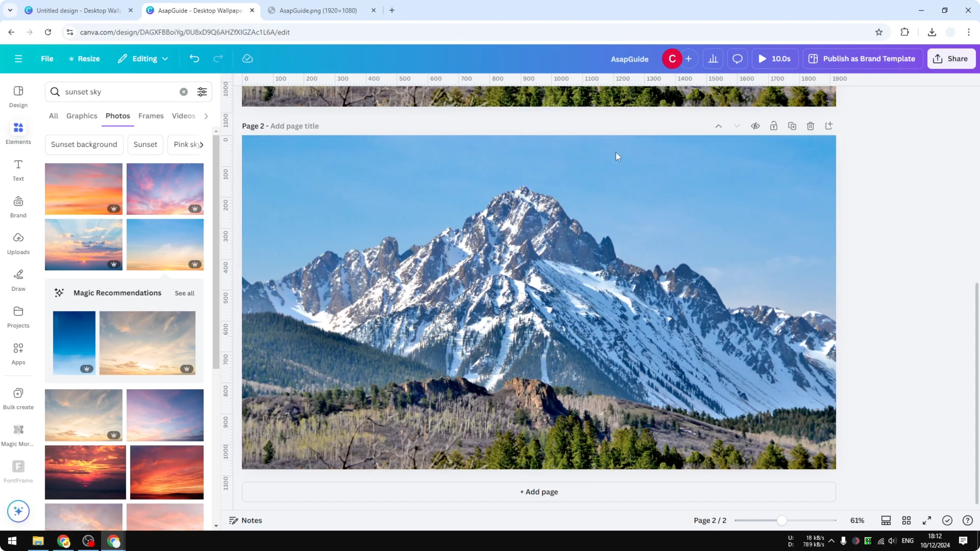Open the File menu
The height and width of the screenshot is (551, 980).
pos(47,59)
